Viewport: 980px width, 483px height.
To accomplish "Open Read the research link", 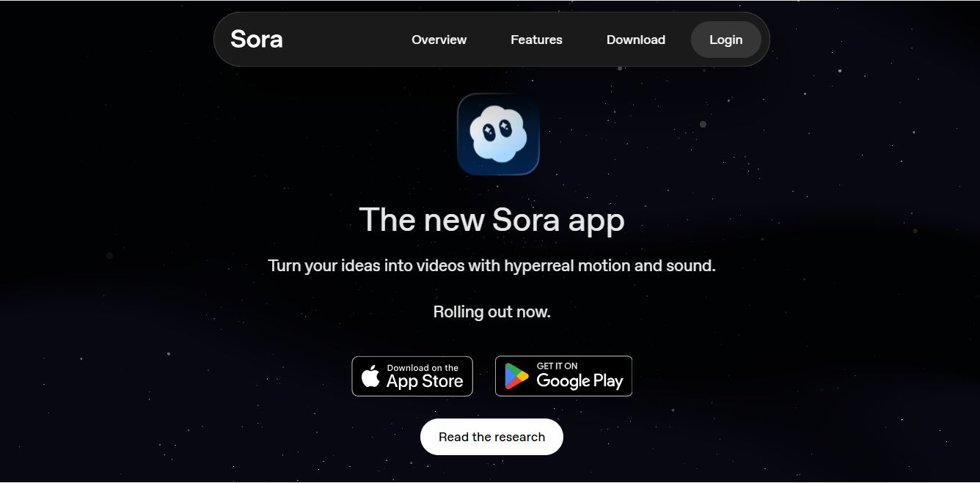I will pos(491,437).
